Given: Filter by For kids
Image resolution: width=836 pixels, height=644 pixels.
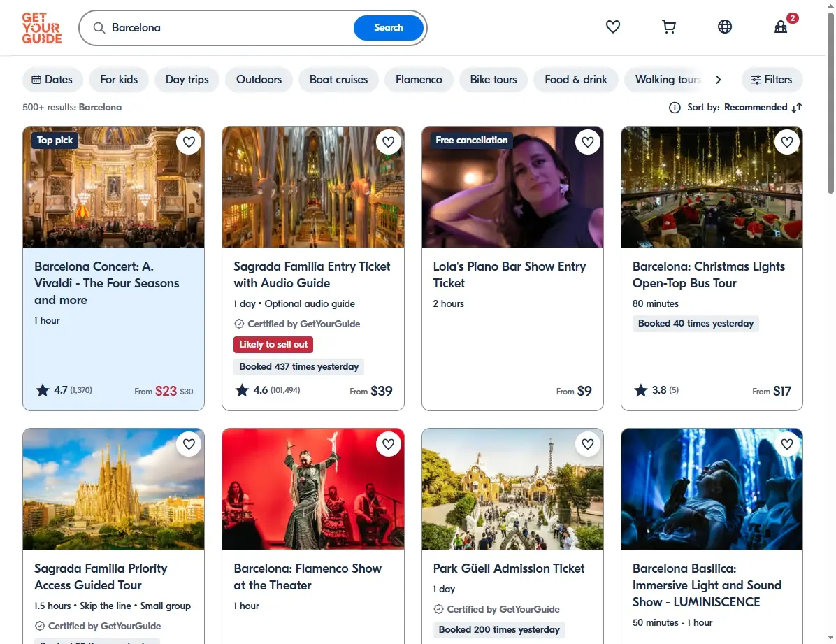Looking at the screenshot, I should [119, 80].
